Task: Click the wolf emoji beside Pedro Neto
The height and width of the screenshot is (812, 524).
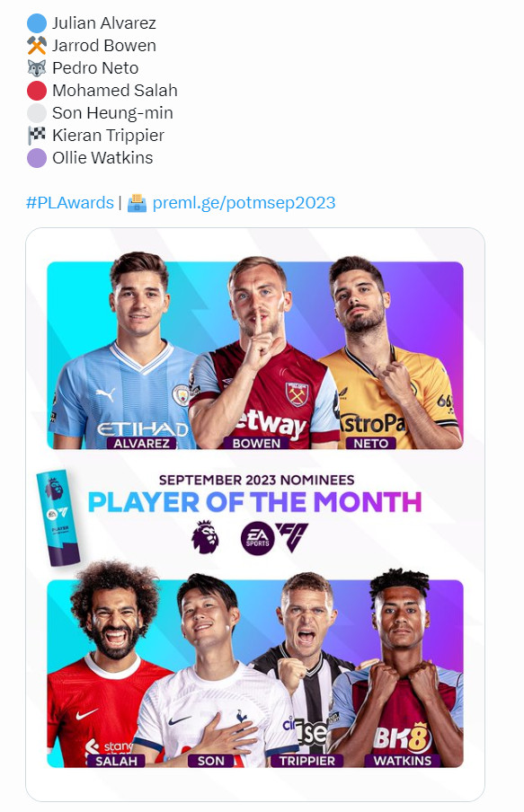Action: click(37, 68)
